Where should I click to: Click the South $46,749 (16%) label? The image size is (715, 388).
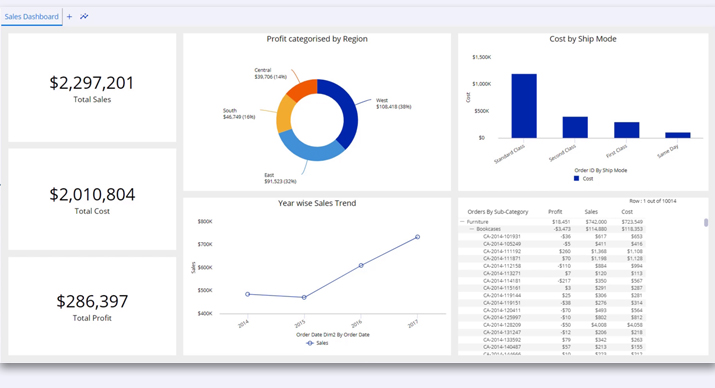tap(239, 114)
